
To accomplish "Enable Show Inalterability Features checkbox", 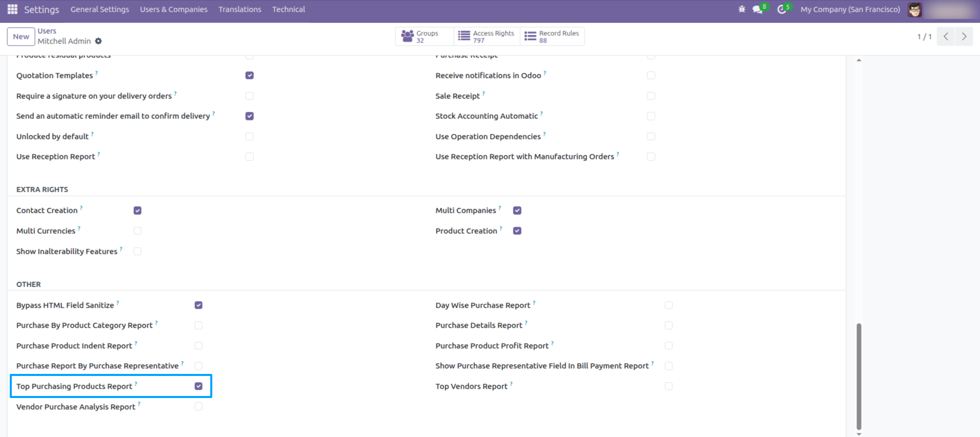I will 137,251.
